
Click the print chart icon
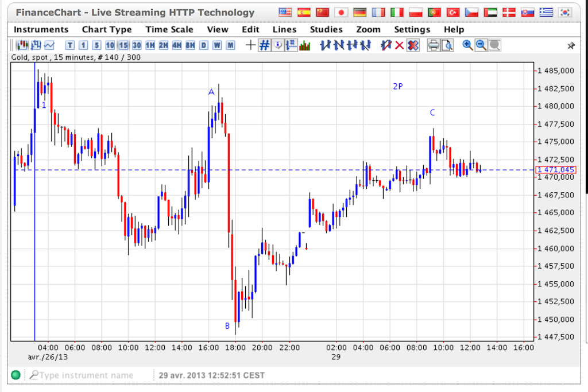pyautogui.click(x=434, y=45)
